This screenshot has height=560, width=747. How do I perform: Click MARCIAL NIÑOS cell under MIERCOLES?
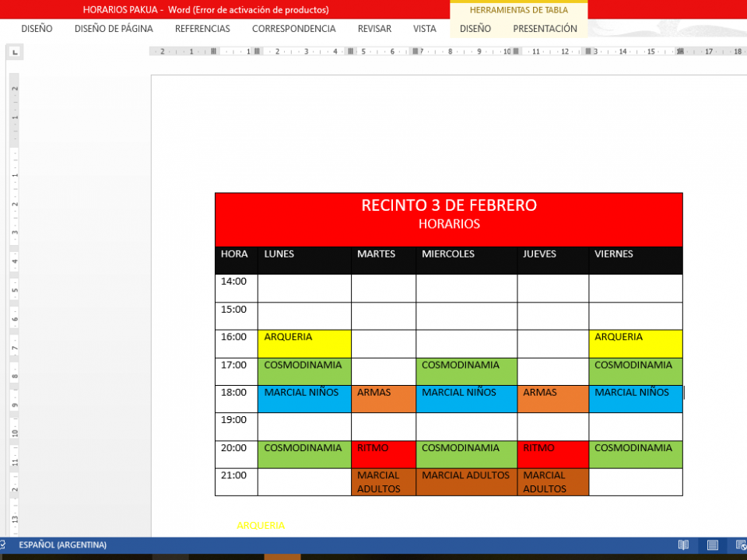point(466,398)
